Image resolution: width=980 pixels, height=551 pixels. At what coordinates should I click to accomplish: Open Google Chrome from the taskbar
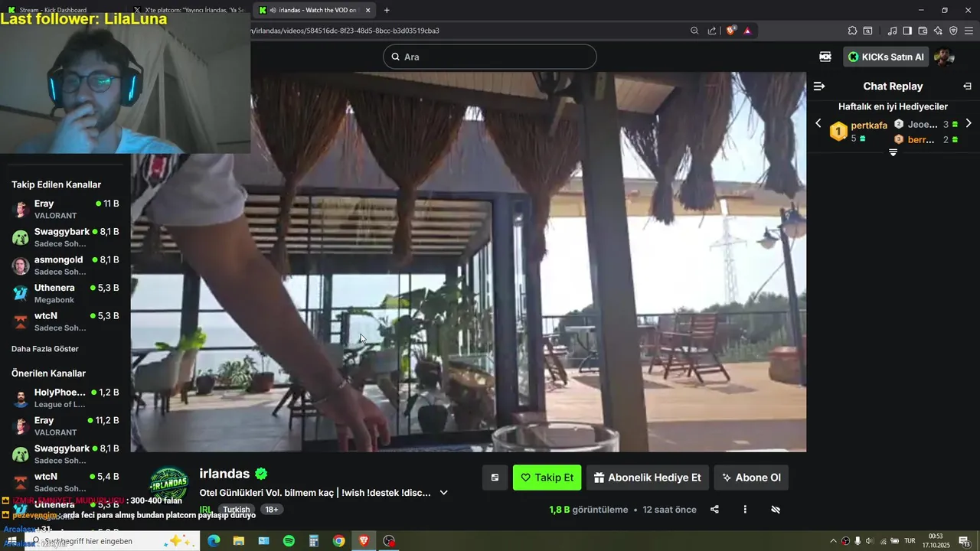[338, 541]
